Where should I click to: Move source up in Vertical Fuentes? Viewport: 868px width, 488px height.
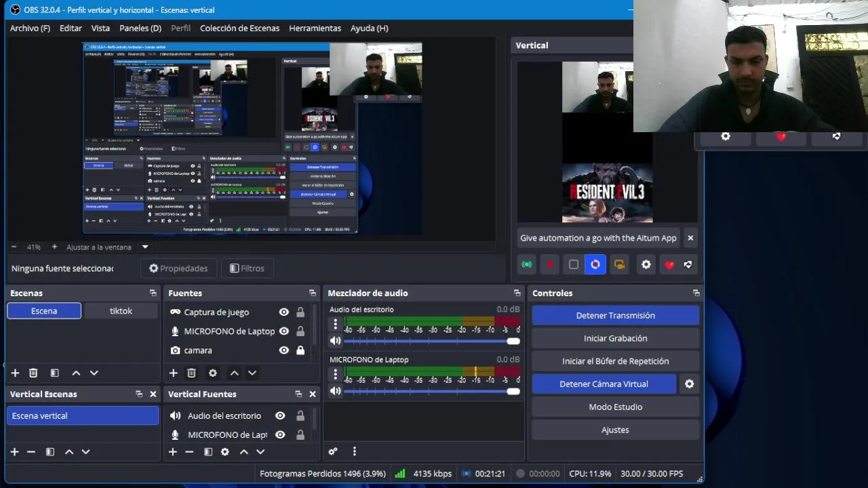click(x=243, y=451)
